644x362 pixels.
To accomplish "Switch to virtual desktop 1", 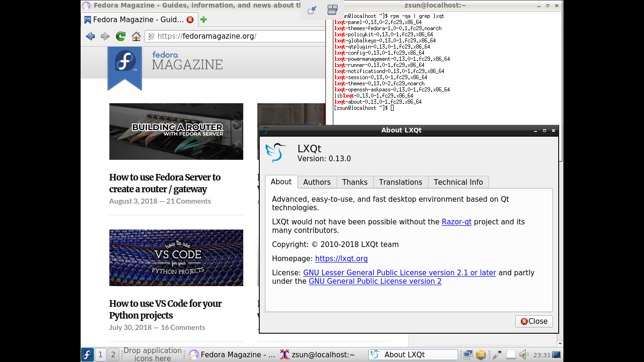I will pos(100,354).
